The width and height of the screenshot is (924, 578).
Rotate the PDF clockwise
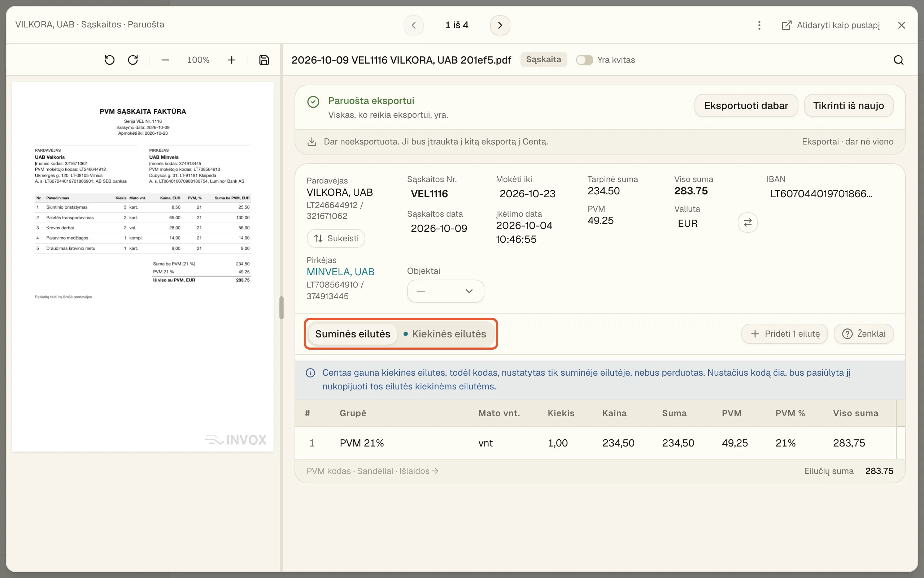133,60
